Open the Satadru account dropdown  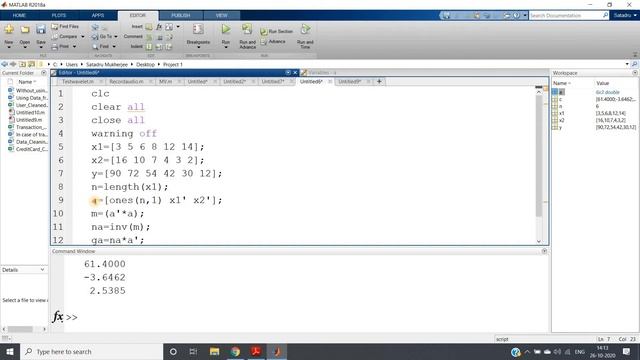pos(625,15)
